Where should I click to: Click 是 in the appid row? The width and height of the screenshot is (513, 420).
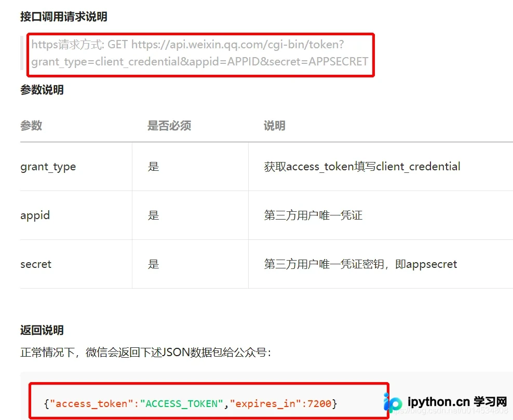click(154, 215)
